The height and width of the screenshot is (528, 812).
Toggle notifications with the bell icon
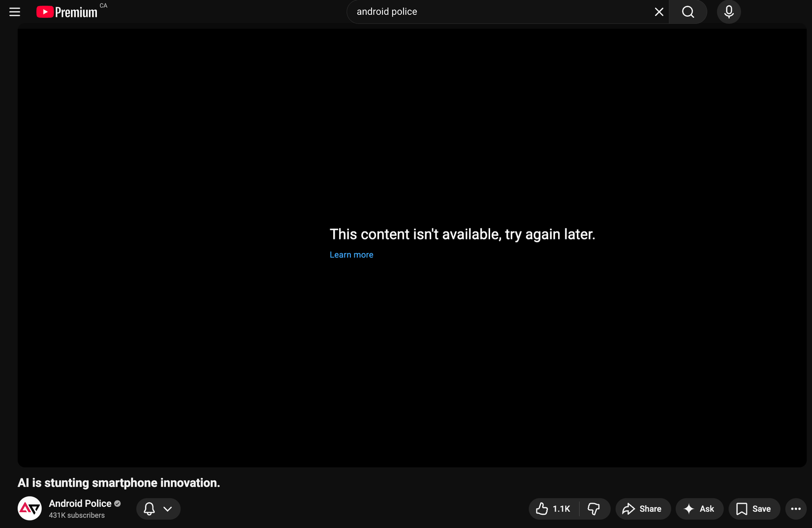(x=149, y=509)
